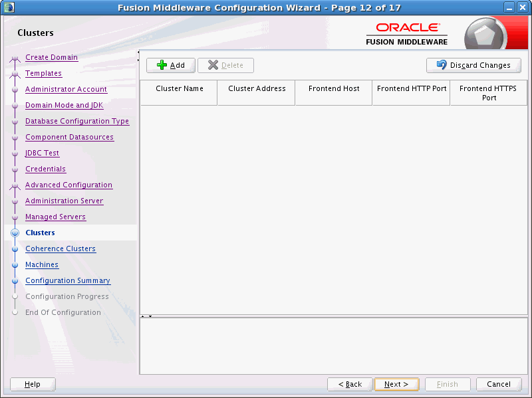The height and width of the screenshot is (398, 532).
Task: Open the Database Configuration Type step
Action: [77, 121]
